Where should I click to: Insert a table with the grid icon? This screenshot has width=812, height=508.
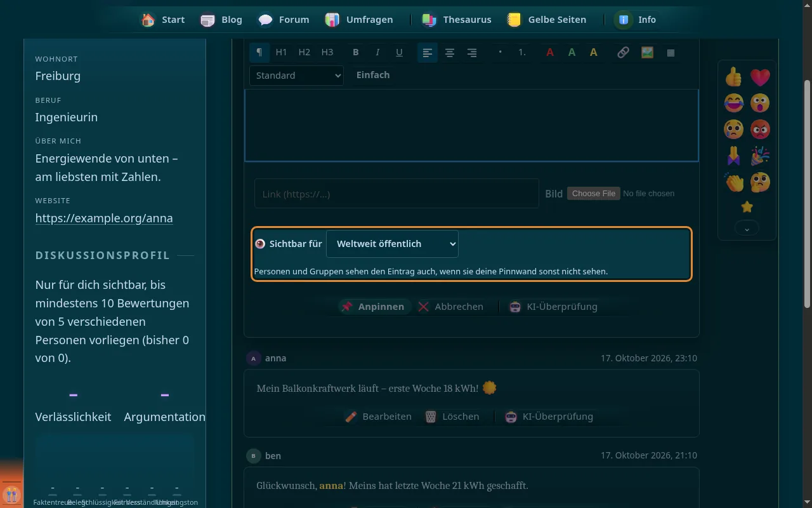coord(671,53)
